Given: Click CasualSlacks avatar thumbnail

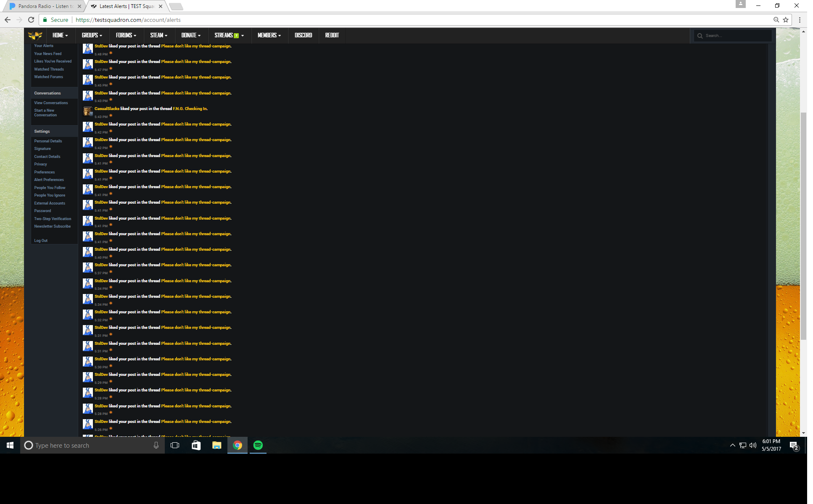Looking at the screenshot, I should point(87,111).
